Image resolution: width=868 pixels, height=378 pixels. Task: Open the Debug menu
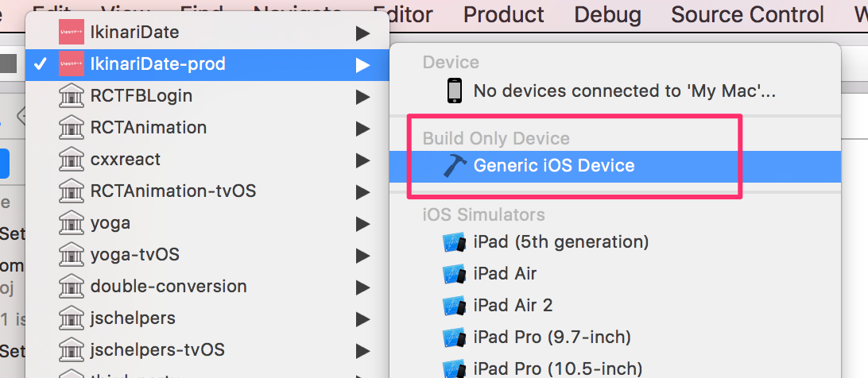pyautogui.click(x=607, y=14)
